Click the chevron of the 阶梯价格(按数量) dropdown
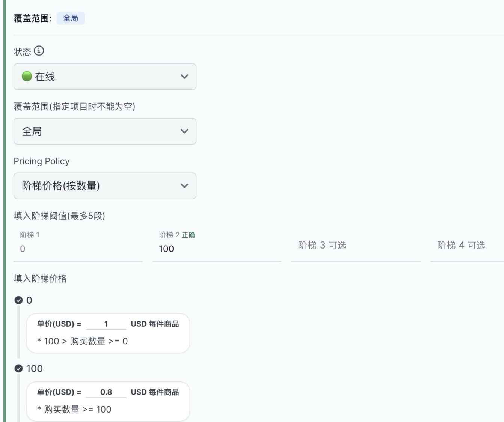This screenshot has width=504, height=422. click(184, 186)
